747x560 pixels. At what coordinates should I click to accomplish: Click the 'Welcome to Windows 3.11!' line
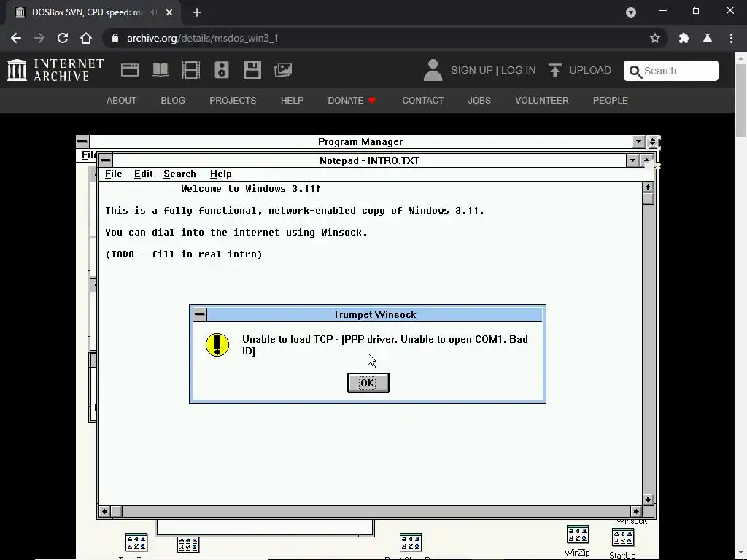pos(251,189)
